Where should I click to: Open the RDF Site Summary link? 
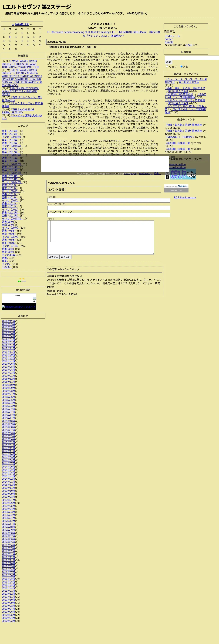coord(185,198)
